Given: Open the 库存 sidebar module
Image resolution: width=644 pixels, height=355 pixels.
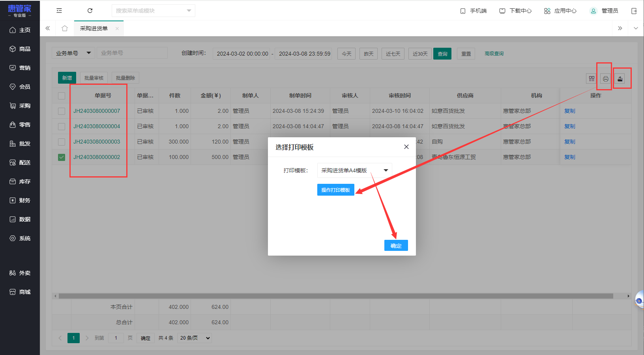Looking at the screenshot, I should pyautogui.click(x=20, y=181).
